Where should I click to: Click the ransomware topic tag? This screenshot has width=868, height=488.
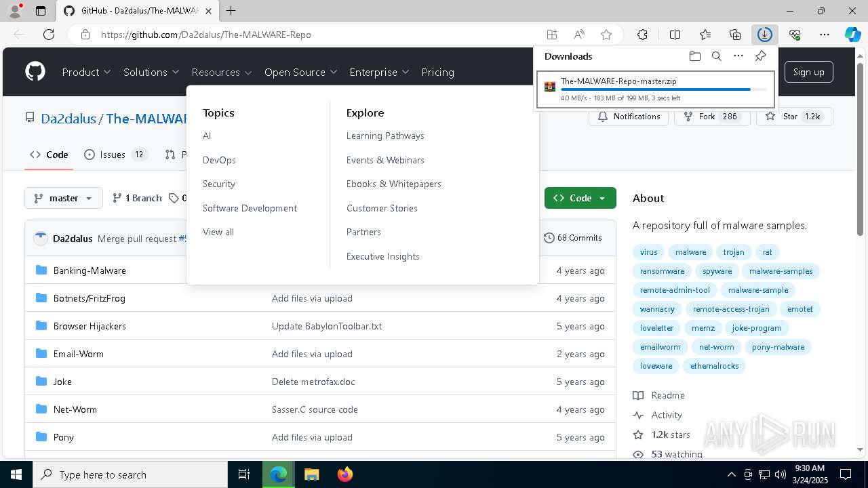pos(663,271)
